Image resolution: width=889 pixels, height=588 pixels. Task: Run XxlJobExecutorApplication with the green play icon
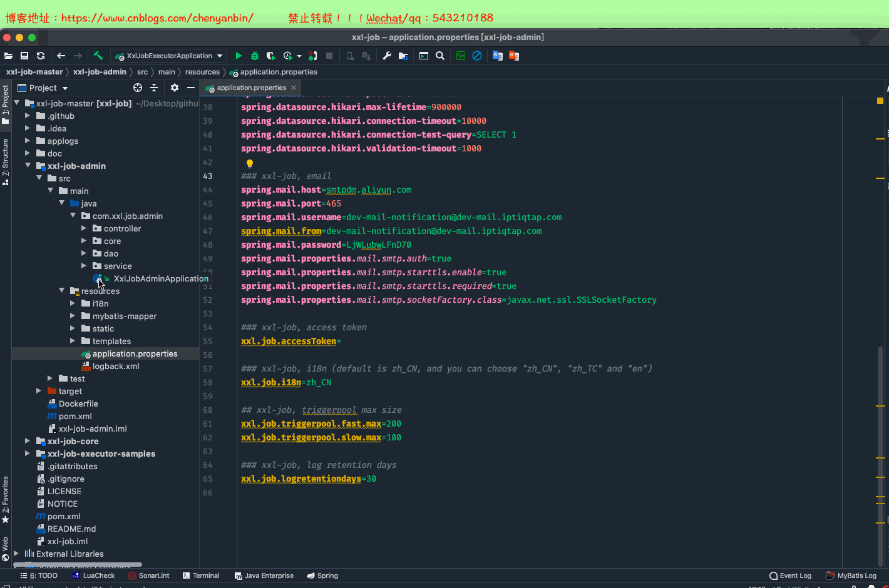point(239,56)
